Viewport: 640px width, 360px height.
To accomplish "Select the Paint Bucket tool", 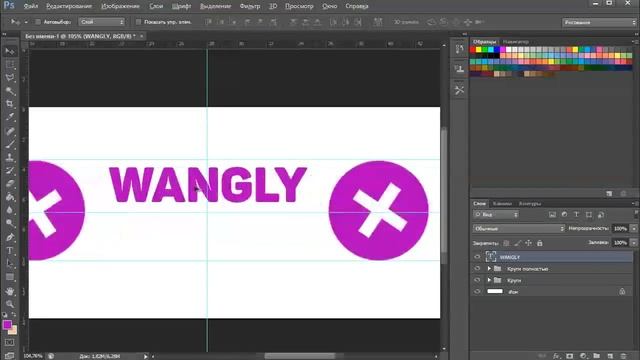I will 10,197.
